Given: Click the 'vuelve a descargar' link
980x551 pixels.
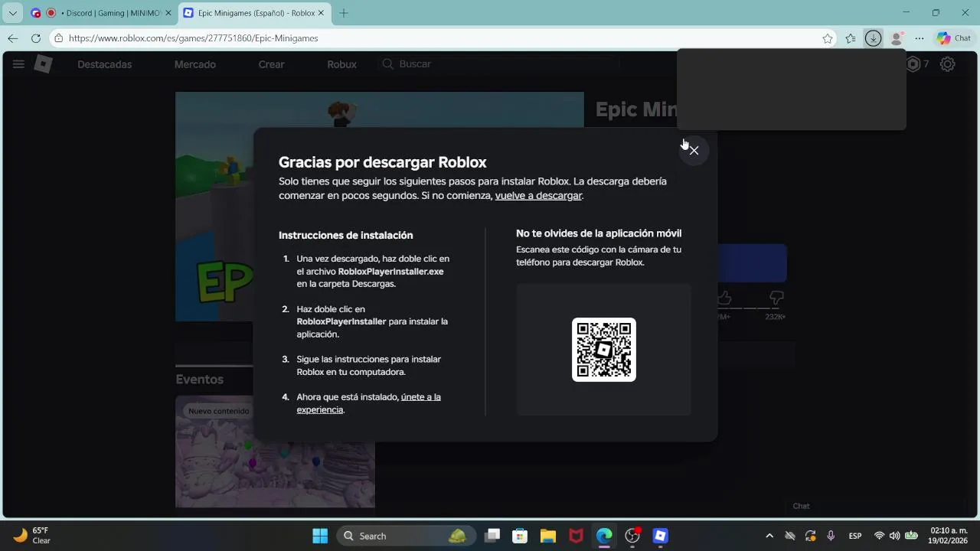Looking at the screenshot, I should pos(538,196).
